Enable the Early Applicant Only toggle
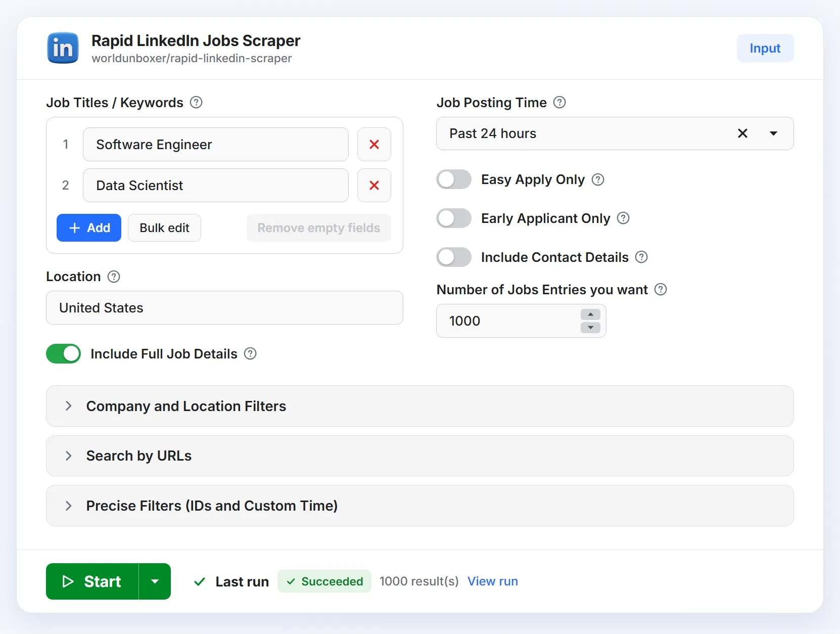This screenshot has width=840, height=634. pyautogui.click(x=454, y=218)
